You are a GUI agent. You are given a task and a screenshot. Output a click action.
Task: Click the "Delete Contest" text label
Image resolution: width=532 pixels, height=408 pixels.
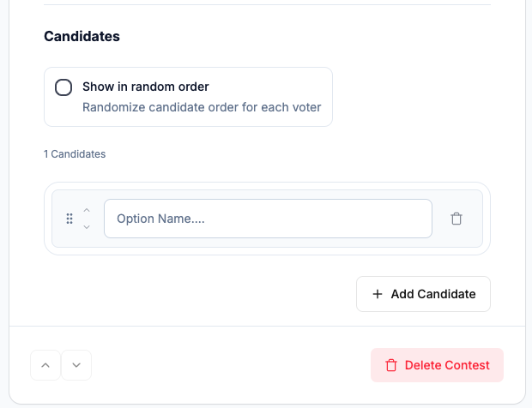point(447,365)
